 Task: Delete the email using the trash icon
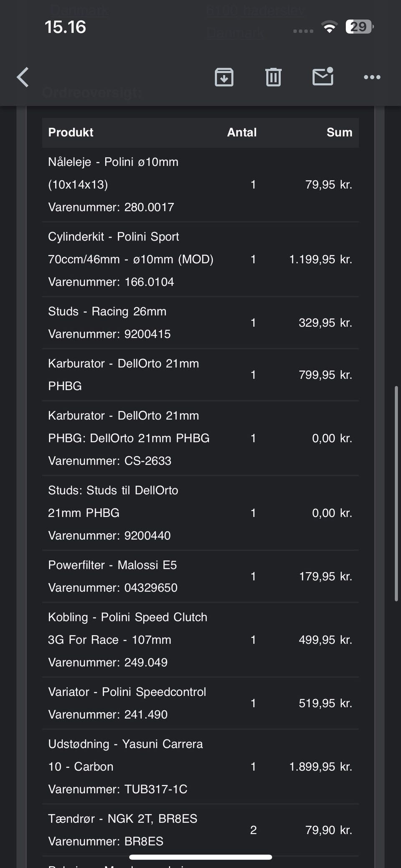(273, 77)
